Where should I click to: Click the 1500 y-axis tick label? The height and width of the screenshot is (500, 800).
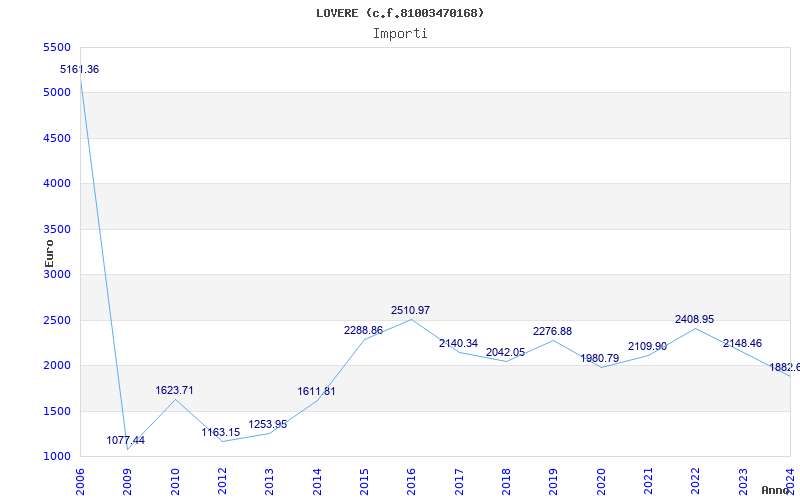pyautogui.click(x=56, y=411)
